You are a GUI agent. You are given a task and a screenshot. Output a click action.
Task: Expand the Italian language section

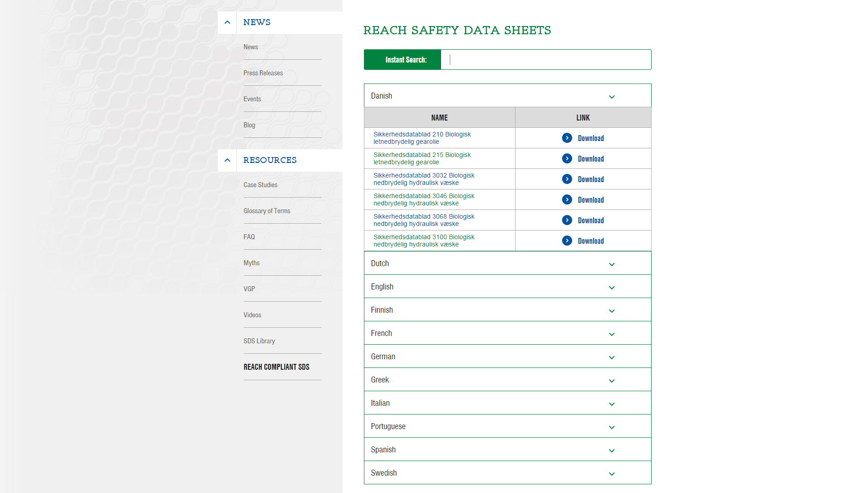point(507,403)
